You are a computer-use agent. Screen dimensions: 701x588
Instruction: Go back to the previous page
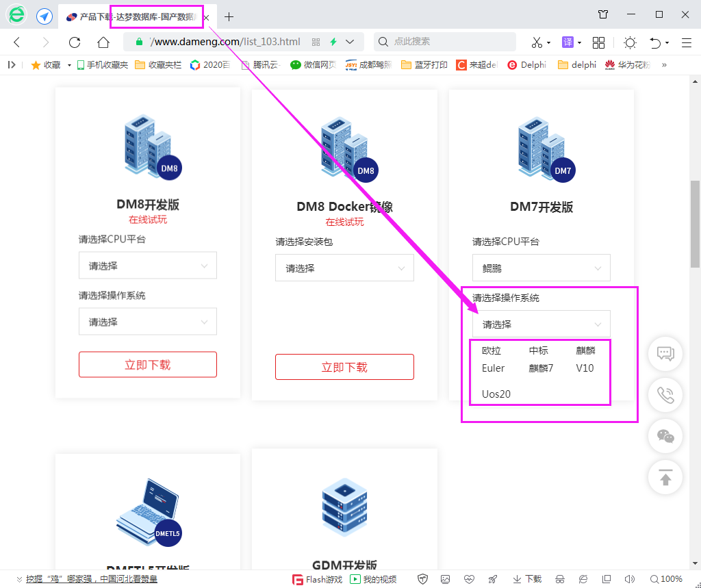pyautogui.click(x=17, y=42)
